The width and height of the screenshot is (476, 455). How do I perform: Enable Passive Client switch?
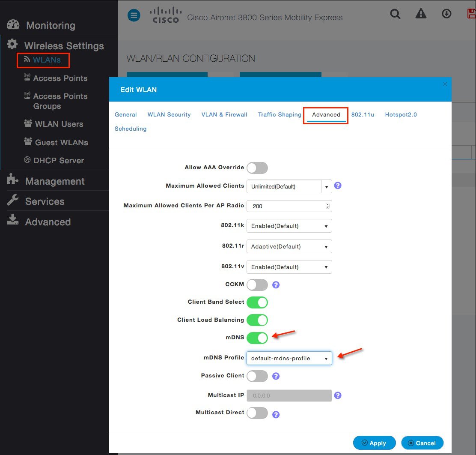pos(257,376)
